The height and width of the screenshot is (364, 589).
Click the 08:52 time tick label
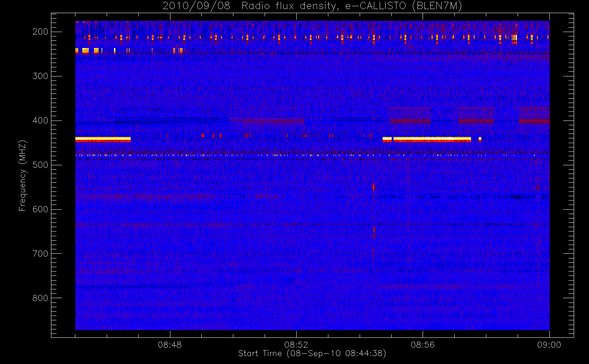pos(296,344)
